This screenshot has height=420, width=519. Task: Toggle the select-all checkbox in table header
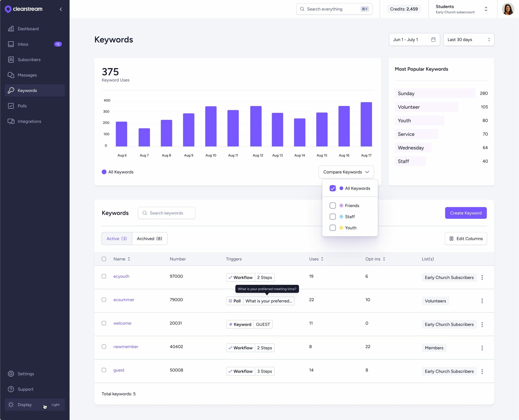click(104, 259)
